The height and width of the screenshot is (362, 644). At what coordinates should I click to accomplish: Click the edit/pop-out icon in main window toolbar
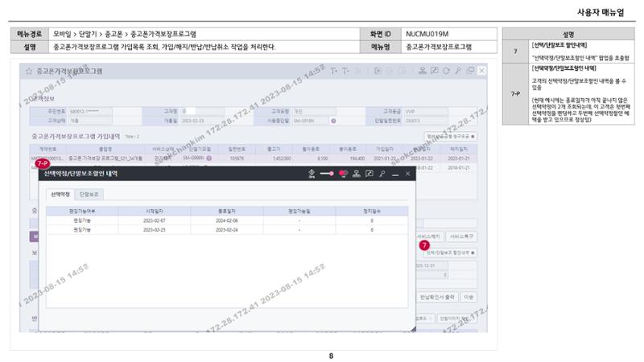(x=434, y=71)
